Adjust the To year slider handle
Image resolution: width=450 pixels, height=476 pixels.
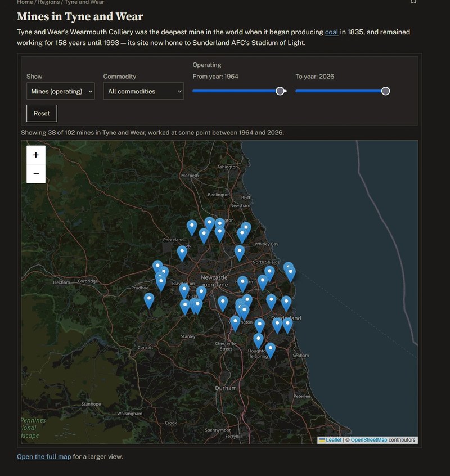(x=385, y=91)
